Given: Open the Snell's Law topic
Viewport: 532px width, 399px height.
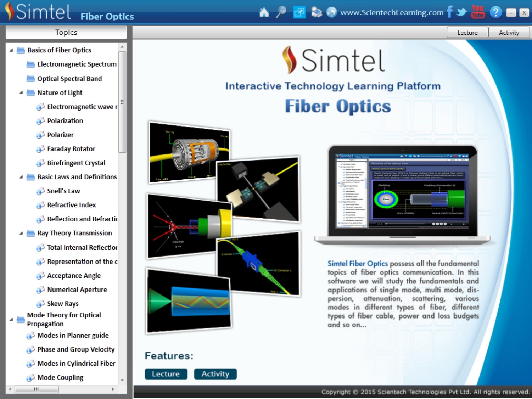Looking at the screenshot, I should 63,191.
